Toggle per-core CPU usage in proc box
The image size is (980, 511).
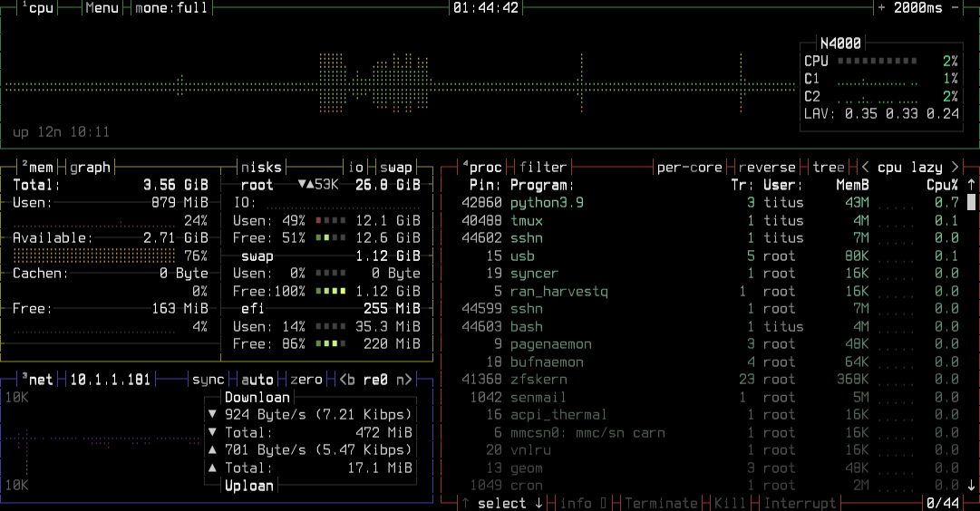click(690, 167)
